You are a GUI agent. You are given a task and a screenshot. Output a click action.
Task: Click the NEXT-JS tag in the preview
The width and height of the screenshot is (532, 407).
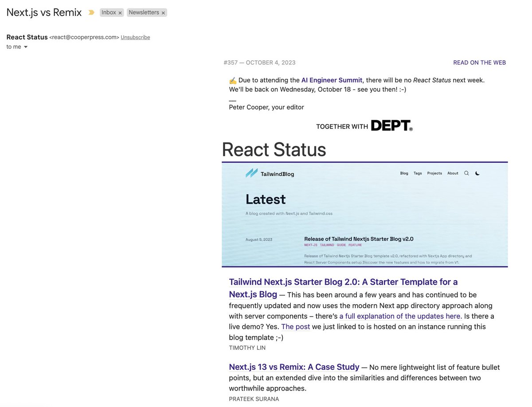[310, 245]
